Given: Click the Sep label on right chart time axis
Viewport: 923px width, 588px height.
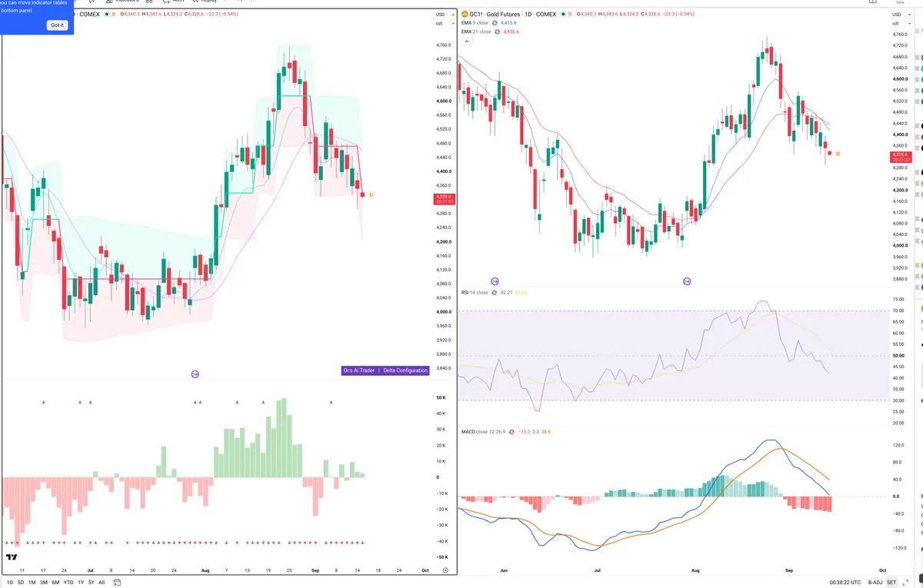Looking at the screenshot, I should point(789,570).
